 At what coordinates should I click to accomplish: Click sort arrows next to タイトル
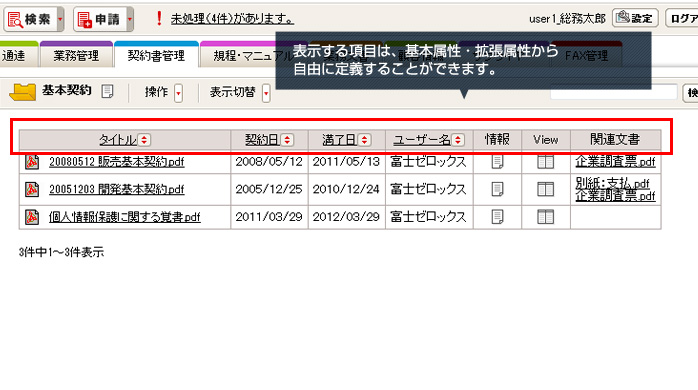click(x=144, y=140)
